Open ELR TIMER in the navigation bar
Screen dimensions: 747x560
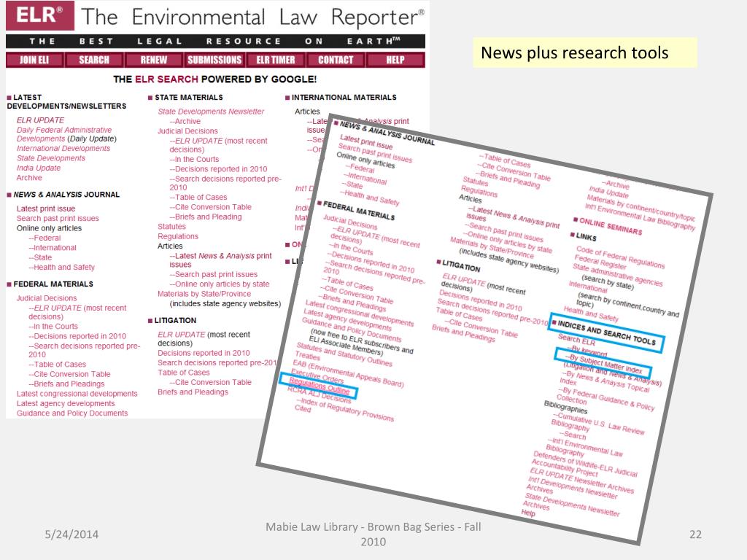[275, 60]
